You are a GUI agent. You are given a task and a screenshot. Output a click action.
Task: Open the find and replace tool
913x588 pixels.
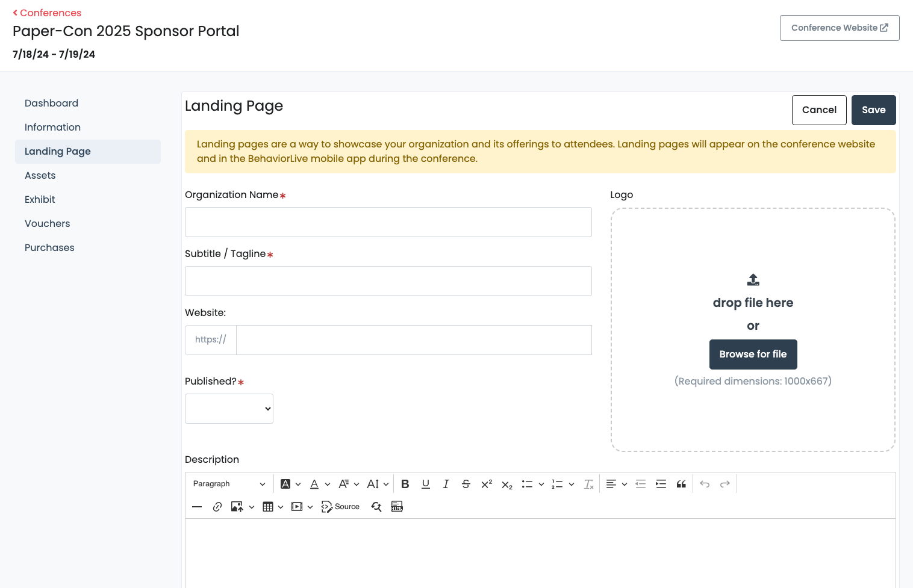(376, 507)
